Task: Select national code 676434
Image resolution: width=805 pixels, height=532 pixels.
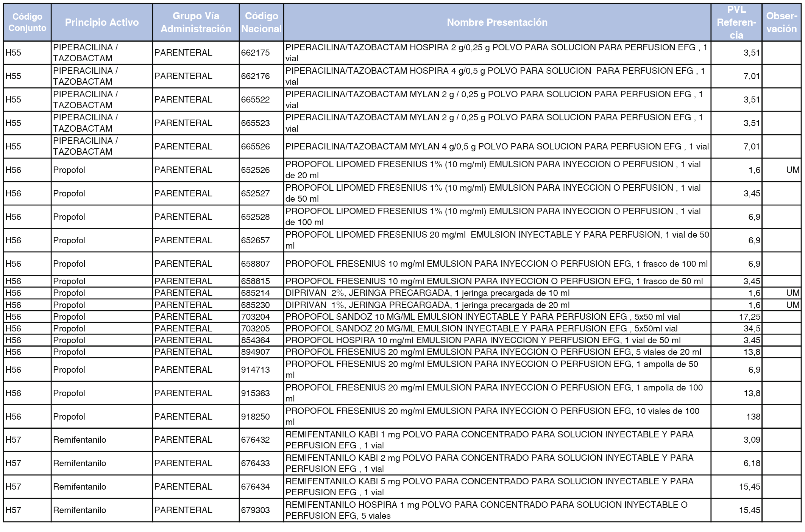Action: click(256, 487)
